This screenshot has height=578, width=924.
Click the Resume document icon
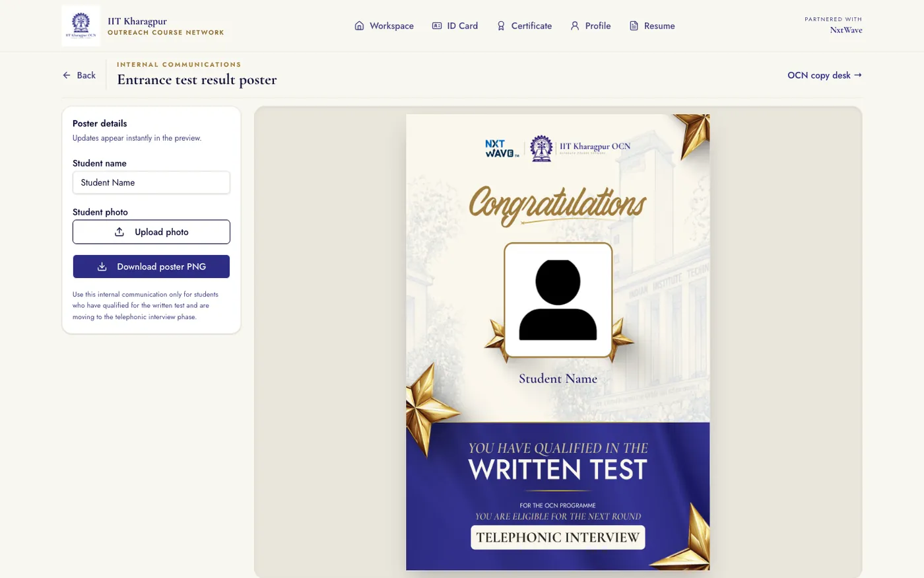pyautogui.click(x=634, y=26)
